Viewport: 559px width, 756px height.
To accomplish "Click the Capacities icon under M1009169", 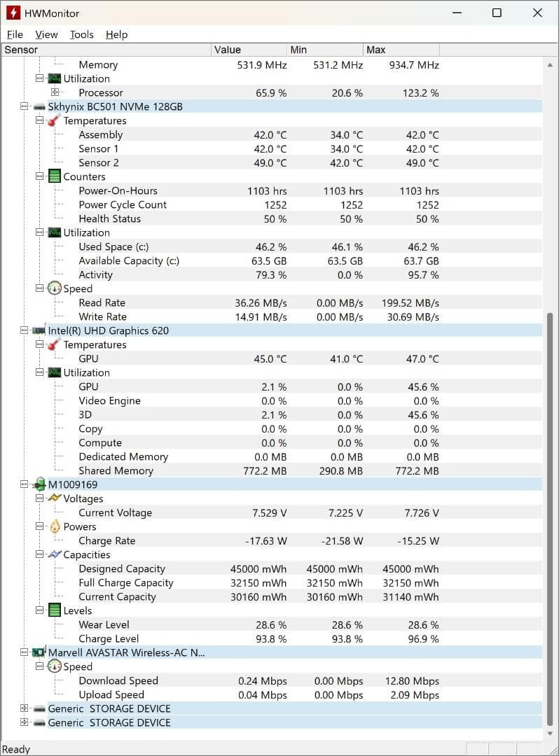I will tap(55, 554).
